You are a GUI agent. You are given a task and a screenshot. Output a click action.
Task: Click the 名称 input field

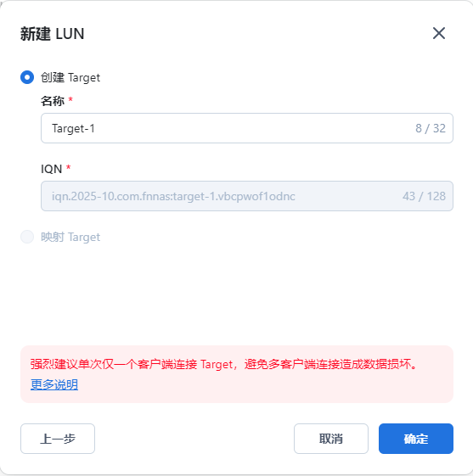click(247, 128)
